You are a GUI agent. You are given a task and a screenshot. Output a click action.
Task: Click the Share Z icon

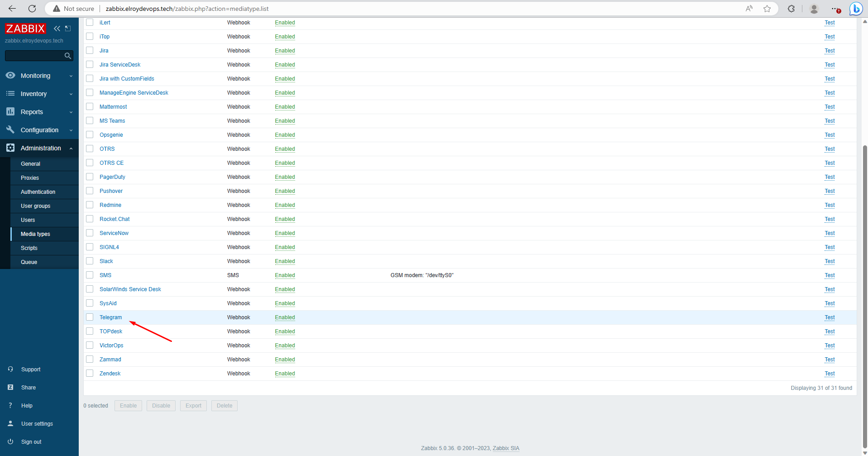pos(10,388)
